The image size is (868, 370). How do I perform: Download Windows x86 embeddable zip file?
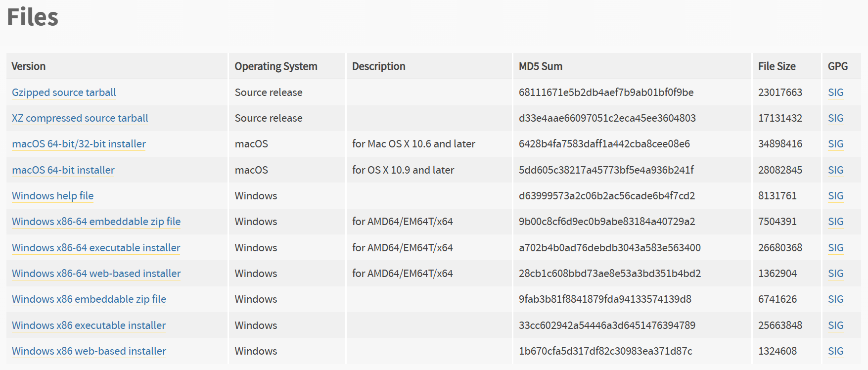89,299
